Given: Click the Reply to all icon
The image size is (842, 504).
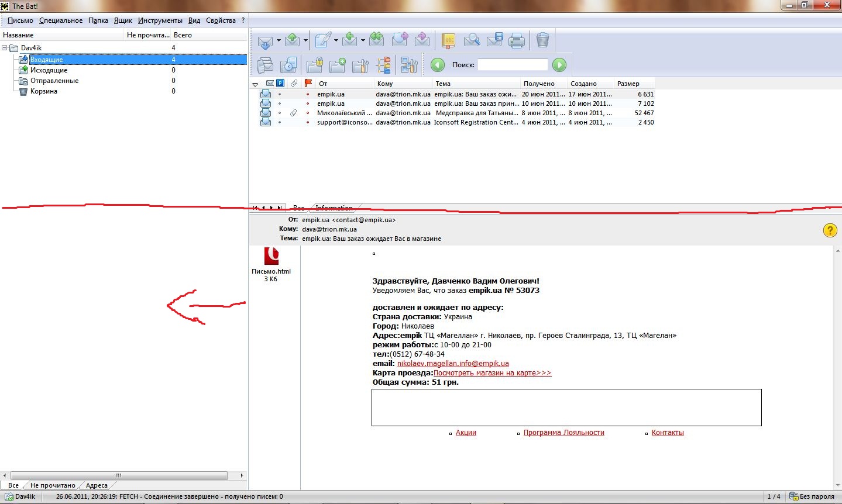Looking at the screenshot, I should [x=377, y=40].
